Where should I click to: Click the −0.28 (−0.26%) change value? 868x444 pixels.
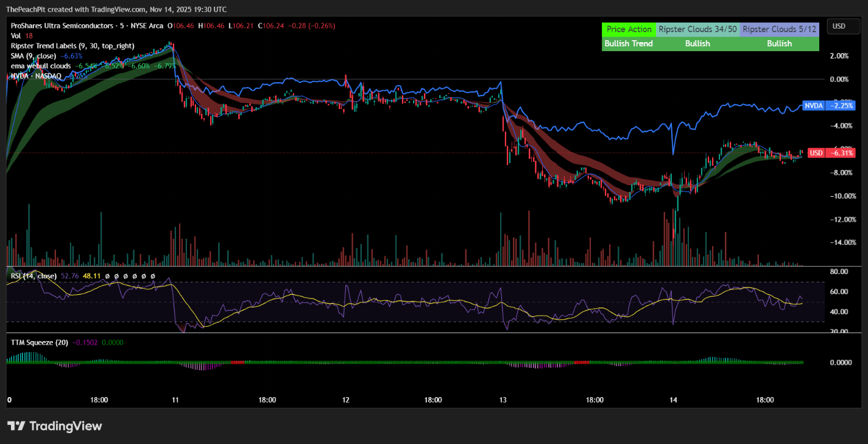click(313, 26)
